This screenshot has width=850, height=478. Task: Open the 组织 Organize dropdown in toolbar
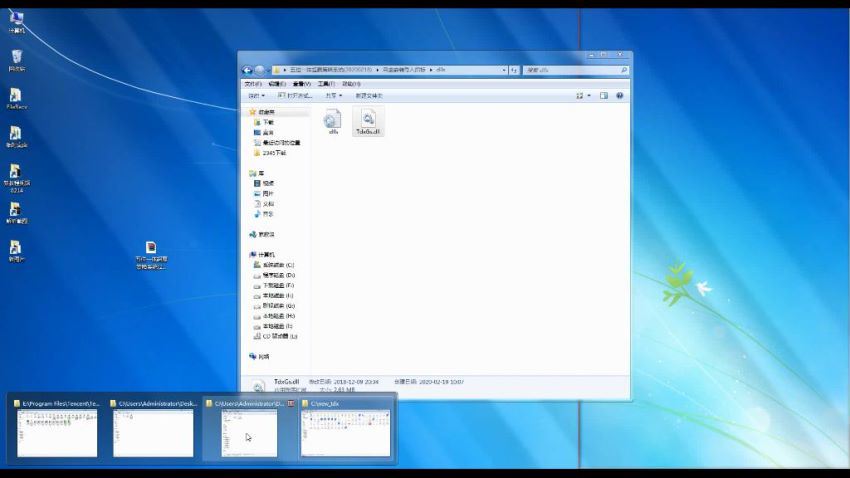pyautogui.click(x=256, y=96)
